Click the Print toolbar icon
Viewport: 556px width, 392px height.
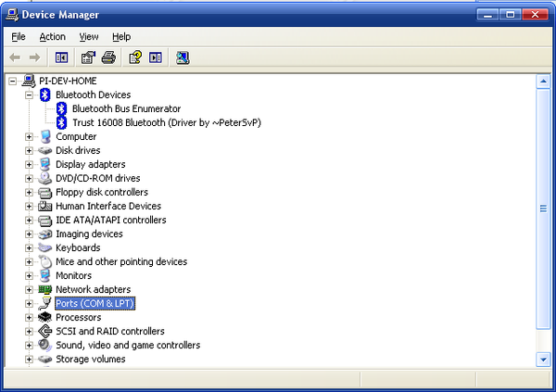108,57
